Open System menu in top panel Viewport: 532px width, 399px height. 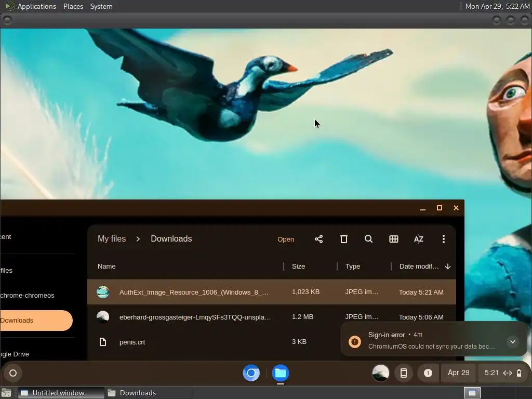[101, 6]
